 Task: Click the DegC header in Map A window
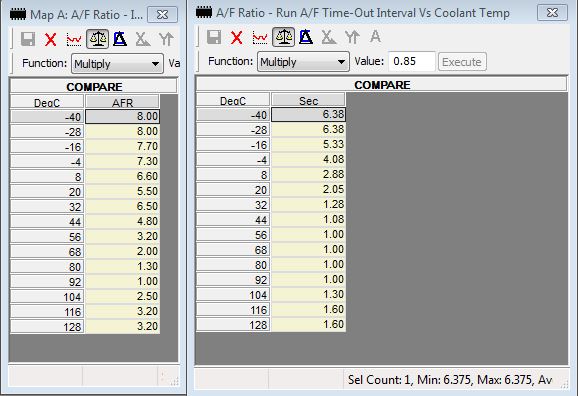47,102
